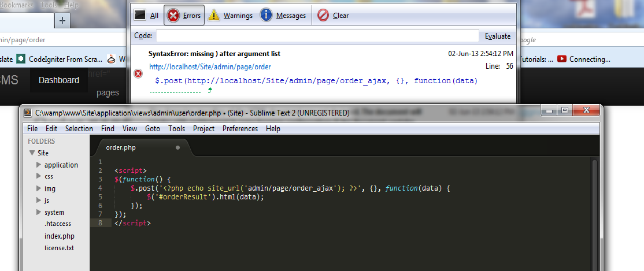Filter Error Console by Messages

click(x=283, y=16)
